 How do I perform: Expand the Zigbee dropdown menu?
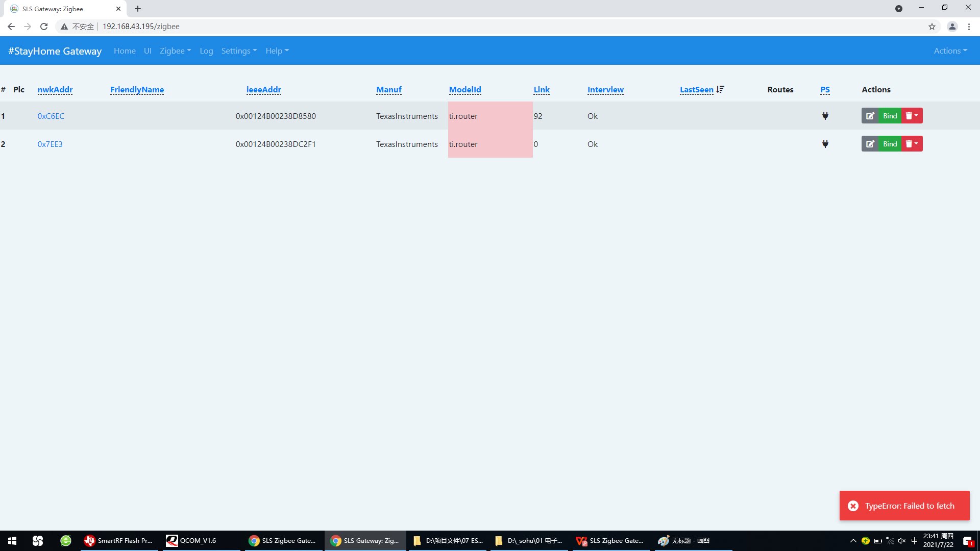(x=175, y=51)
